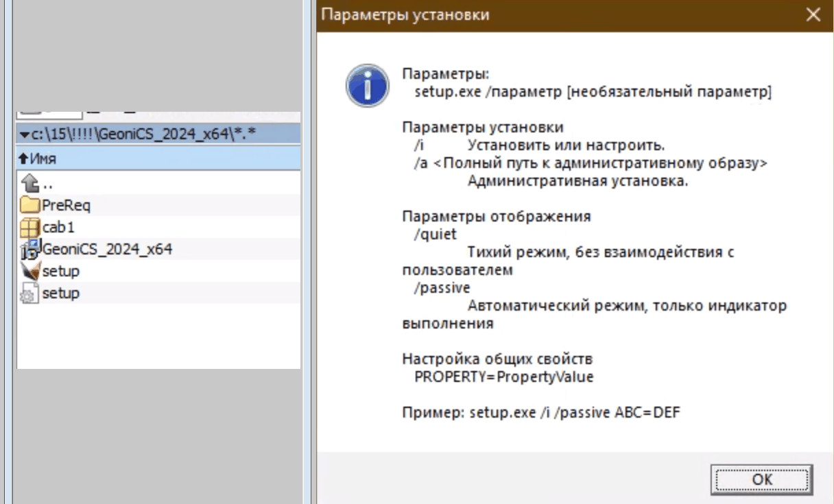Select the setup executable file name
This screenshot has width=834, height=504.
pos(61,271)
